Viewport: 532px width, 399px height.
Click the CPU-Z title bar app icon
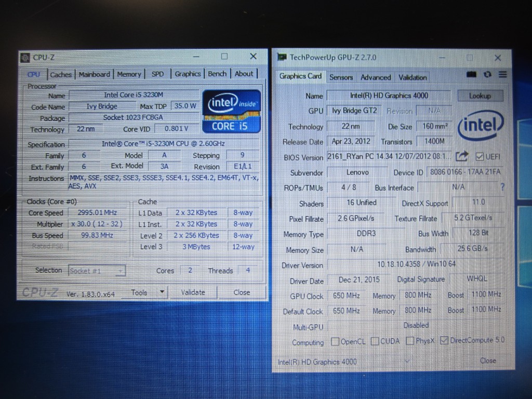(x=25, y=58)
